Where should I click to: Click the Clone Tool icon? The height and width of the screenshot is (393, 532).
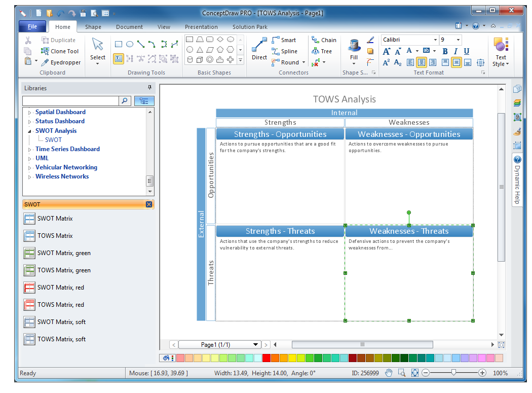[45, 51]
